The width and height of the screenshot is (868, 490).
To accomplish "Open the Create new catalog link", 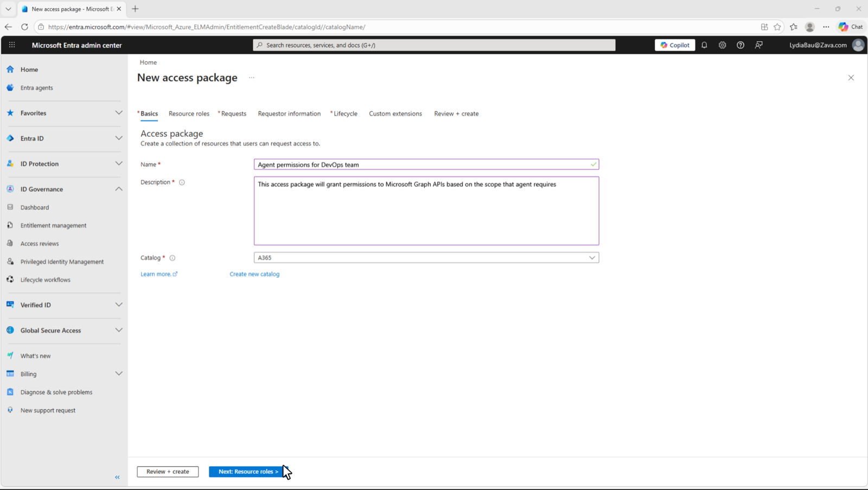I will point(254,274).
